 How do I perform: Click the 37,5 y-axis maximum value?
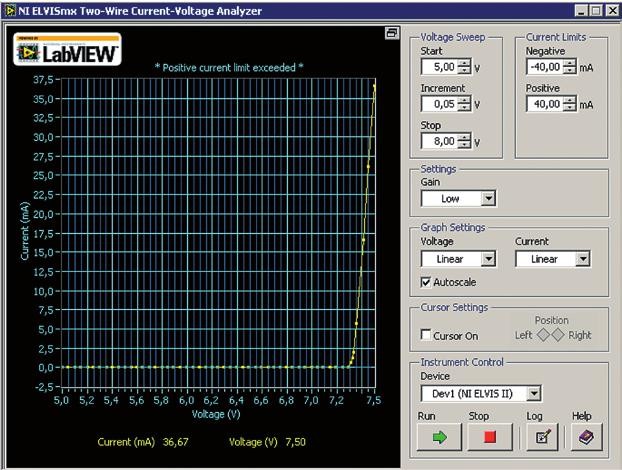click(x=43, y=80)
